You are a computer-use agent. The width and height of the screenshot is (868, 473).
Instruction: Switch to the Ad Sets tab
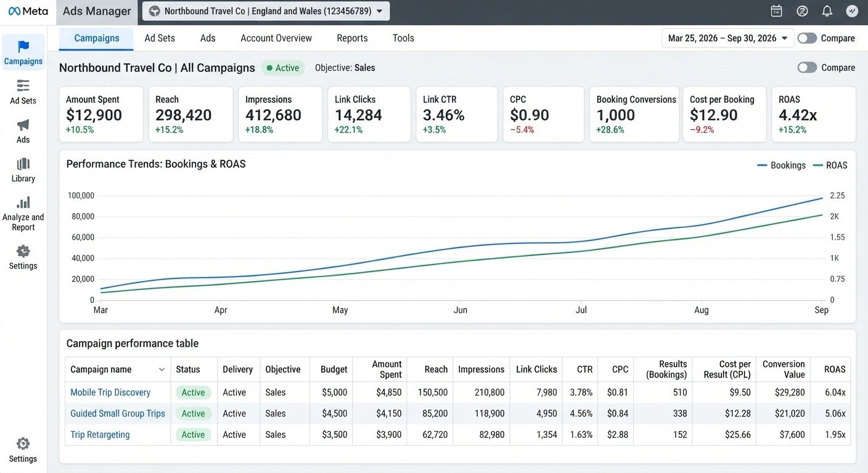160,38
